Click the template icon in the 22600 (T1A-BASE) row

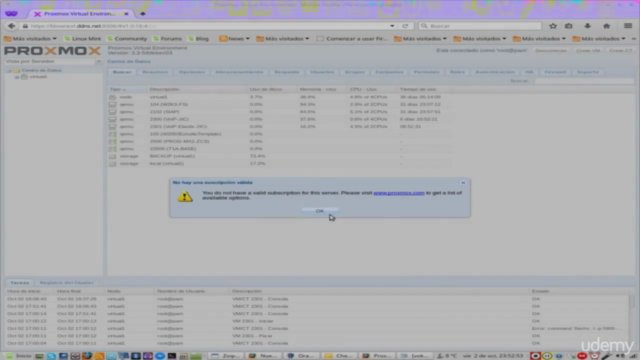(112, 149)
